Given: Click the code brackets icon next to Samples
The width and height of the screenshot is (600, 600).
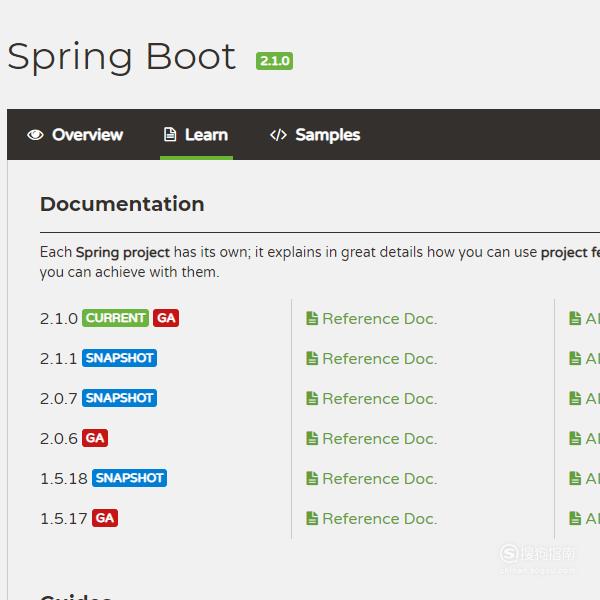Looking at the screenshot, I should (278, 135).
